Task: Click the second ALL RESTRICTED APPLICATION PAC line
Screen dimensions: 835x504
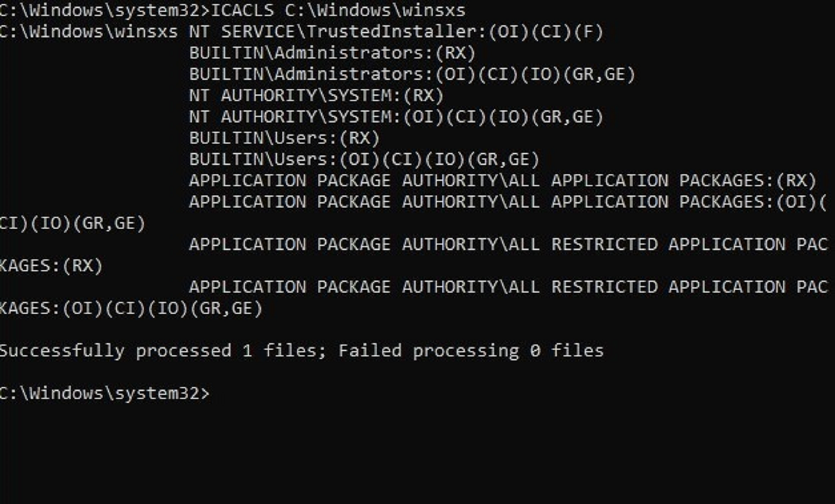Action: click(x=508, y=287)
